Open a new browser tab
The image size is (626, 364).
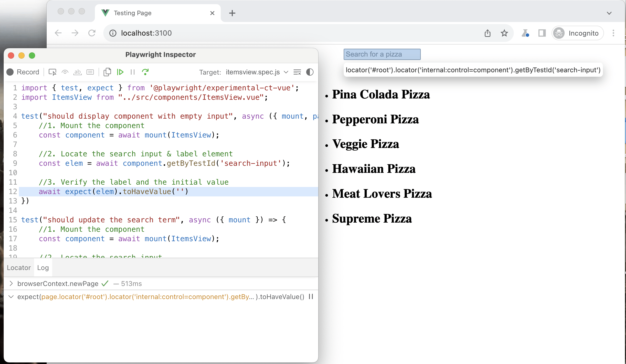pyautogui.click(x=232, y=13)
